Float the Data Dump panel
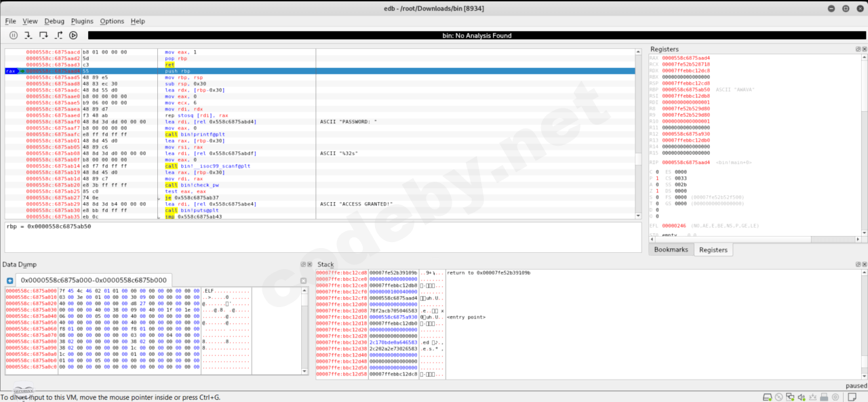The image size is (868, 402). 303,264
